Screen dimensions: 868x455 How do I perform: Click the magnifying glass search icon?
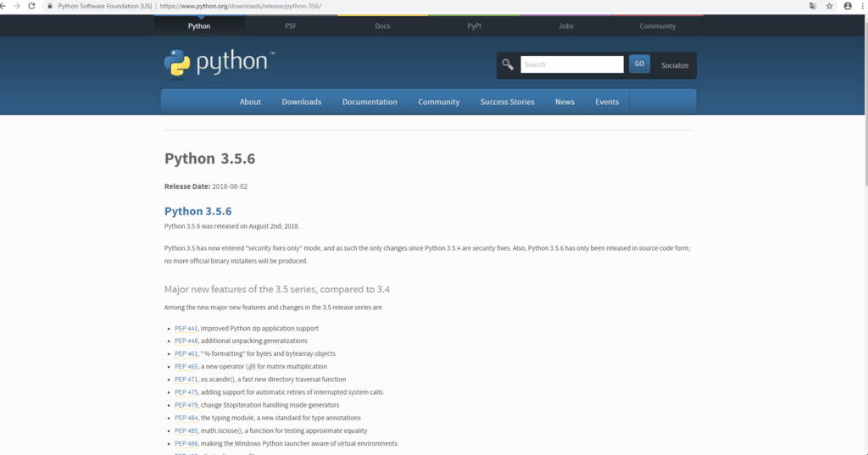click(x=508, y=64)
